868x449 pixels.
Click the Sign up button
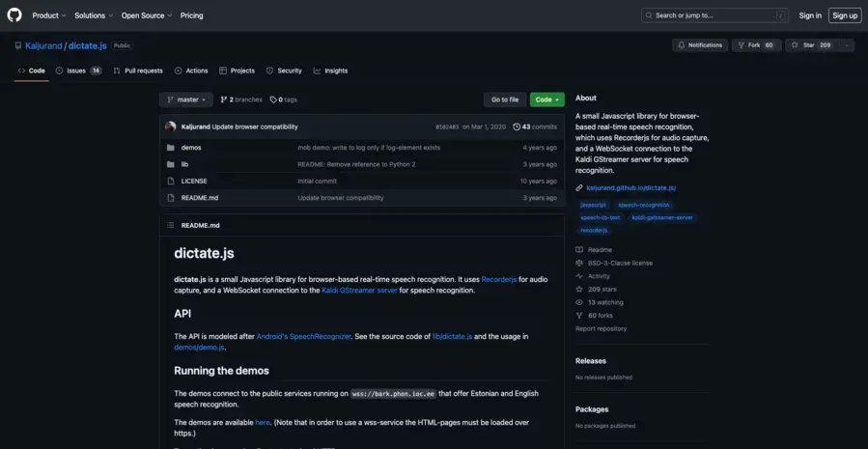click(x=845, y=15)
